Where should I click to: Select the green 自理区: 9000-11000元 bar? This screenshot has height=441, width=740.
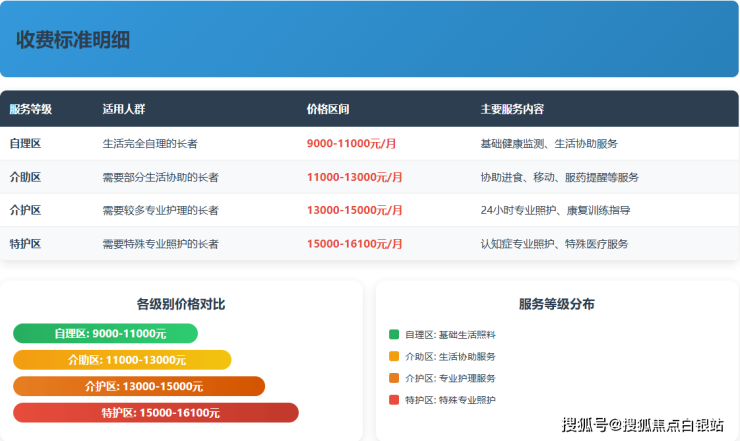point(105,334)
